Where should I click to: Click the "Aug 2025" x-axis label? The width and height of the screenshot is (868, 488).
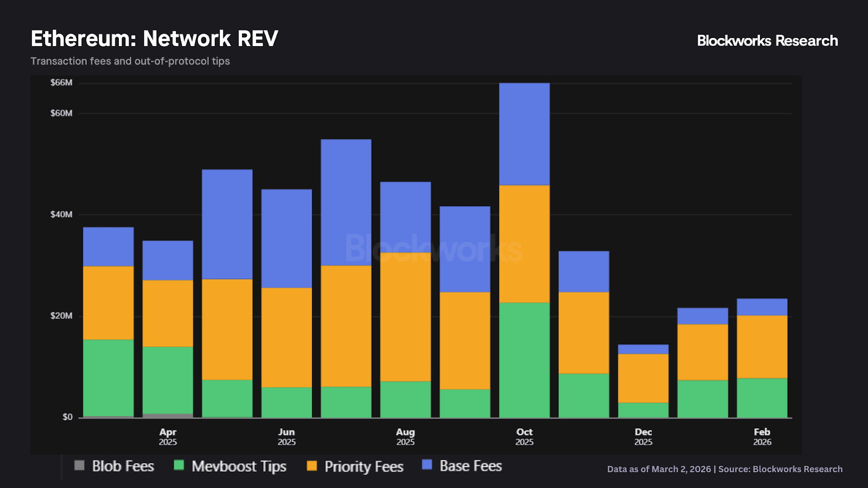405,436
